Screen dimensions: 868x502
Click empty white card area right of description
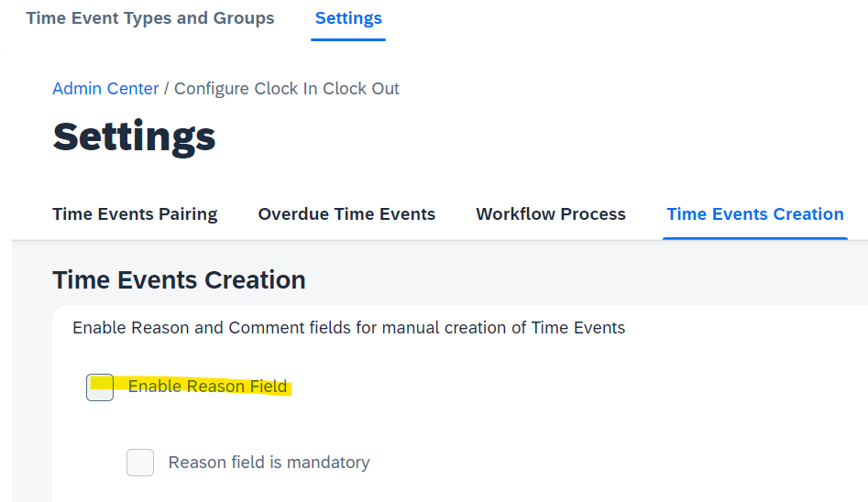(x=746, y=328)
